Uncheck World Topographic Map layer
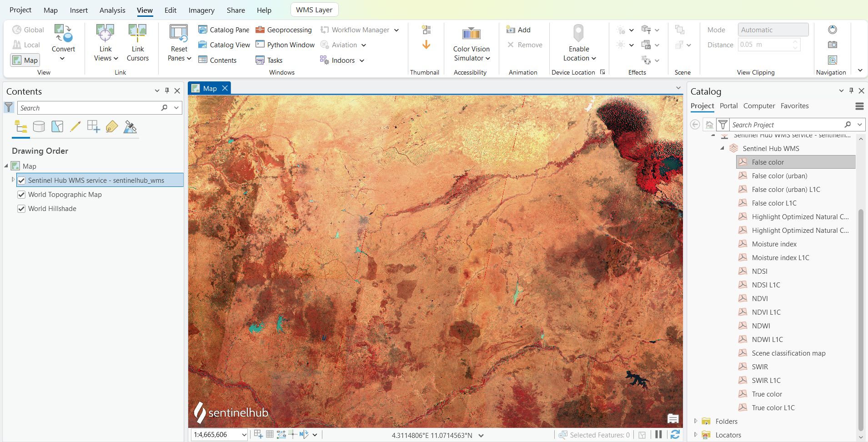This screenshot has height=442, width=868. [x=21, y=194]
